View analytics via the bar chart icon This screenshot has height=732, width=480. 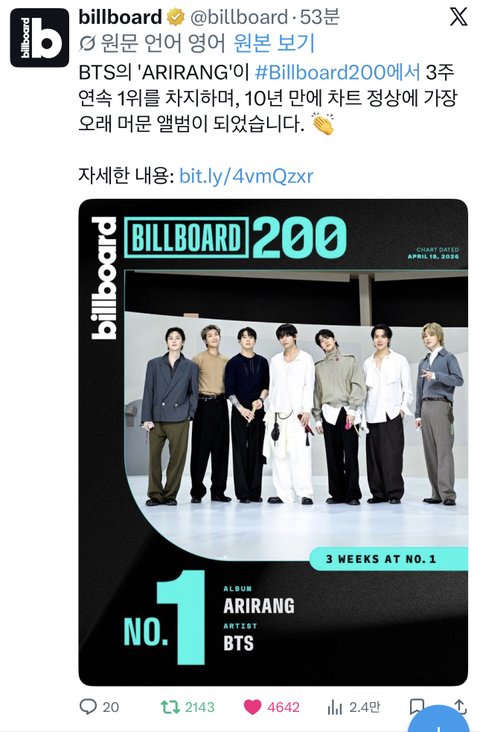pos(335,707)
